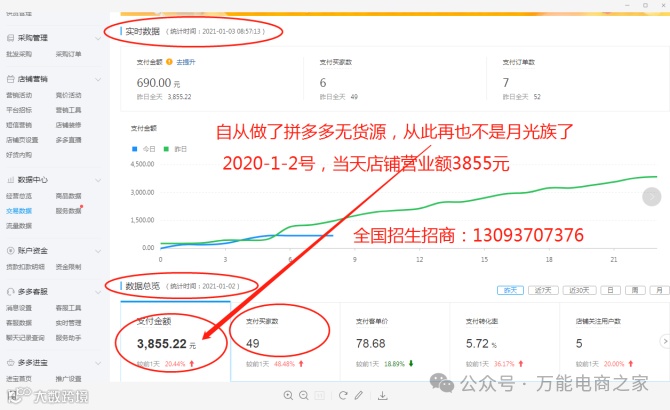Click the 采购管理 section icon in sidebar
670x410 pixels.
click(x=10, y=38)
